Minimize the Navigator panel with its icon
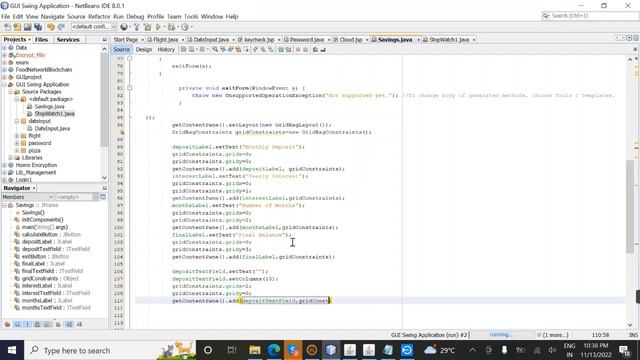 (x=104, y=188)
